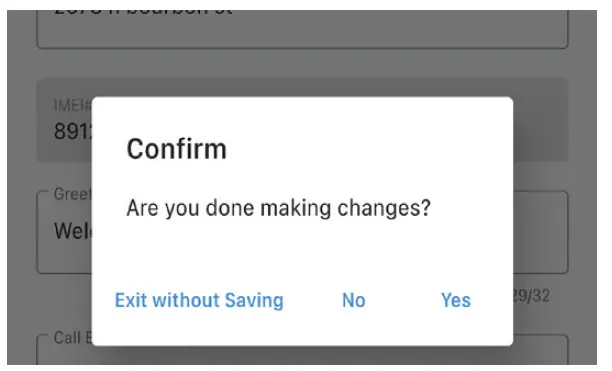Click the Confirm dialog title
Viewport: 612px width, 371px height.
[x=176, y=149]
